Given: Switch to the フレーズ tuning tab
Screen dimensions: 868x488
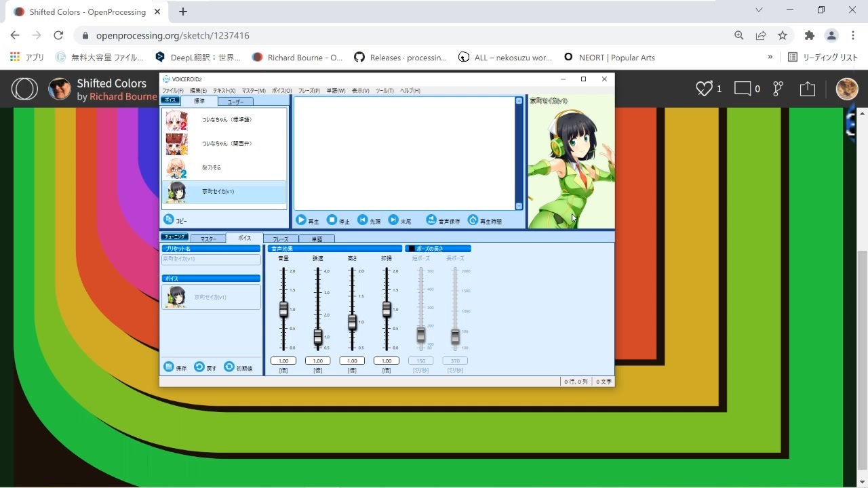Looking at the screenshot, I should (280, 238).
